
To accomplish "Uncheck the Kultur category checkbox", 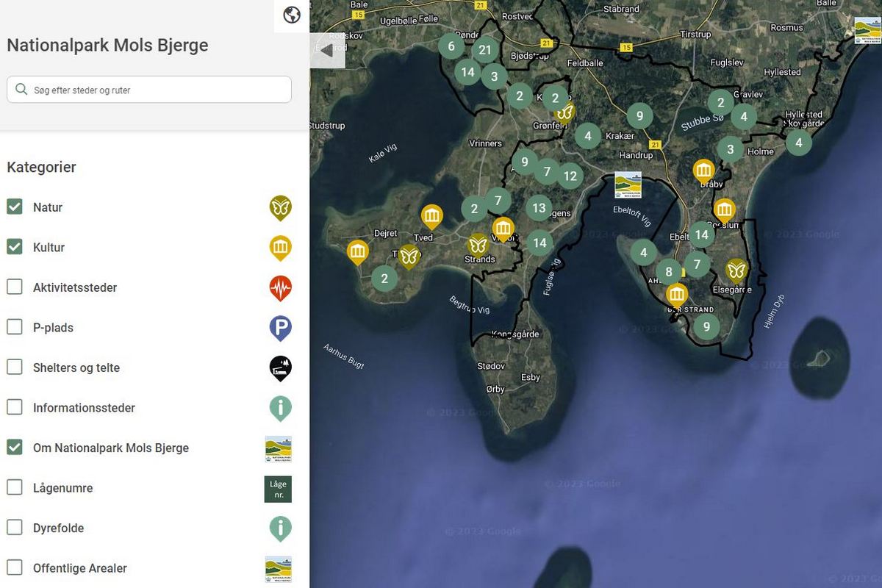I will 15,247.
